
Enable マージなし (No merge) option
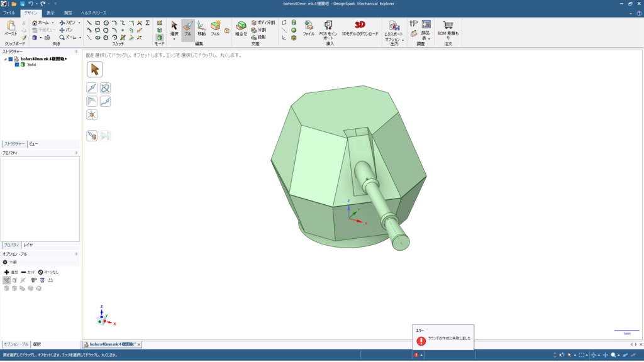coord(48,272)
